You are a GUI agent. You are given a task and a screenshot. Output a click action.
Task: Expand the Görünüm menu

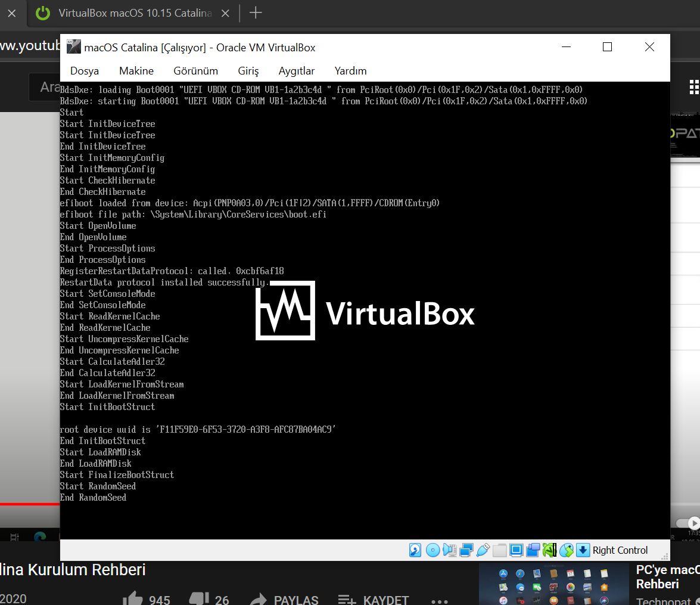click(196, 71)
